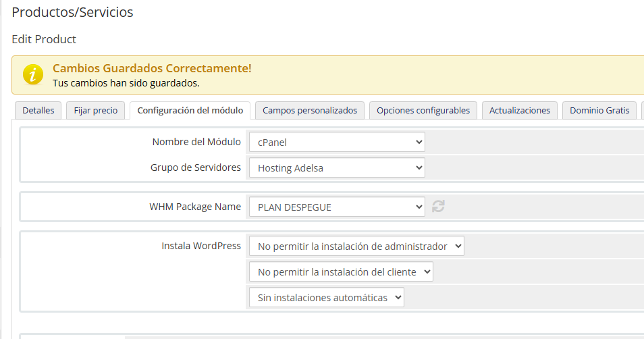Open the Sin instalaciones automáticas dropdown
Screen dimensions: 644x339
coord(326,298)
